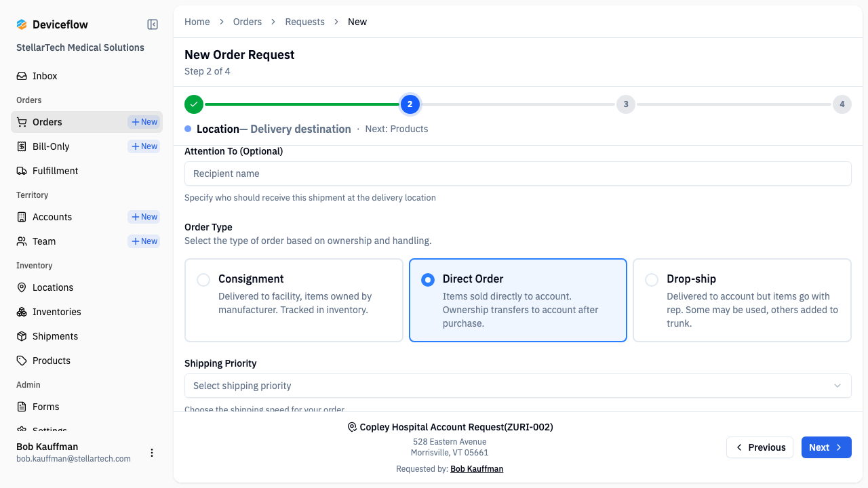Click current step 2 marker
868x488 pixels.
tap(410, 104)
